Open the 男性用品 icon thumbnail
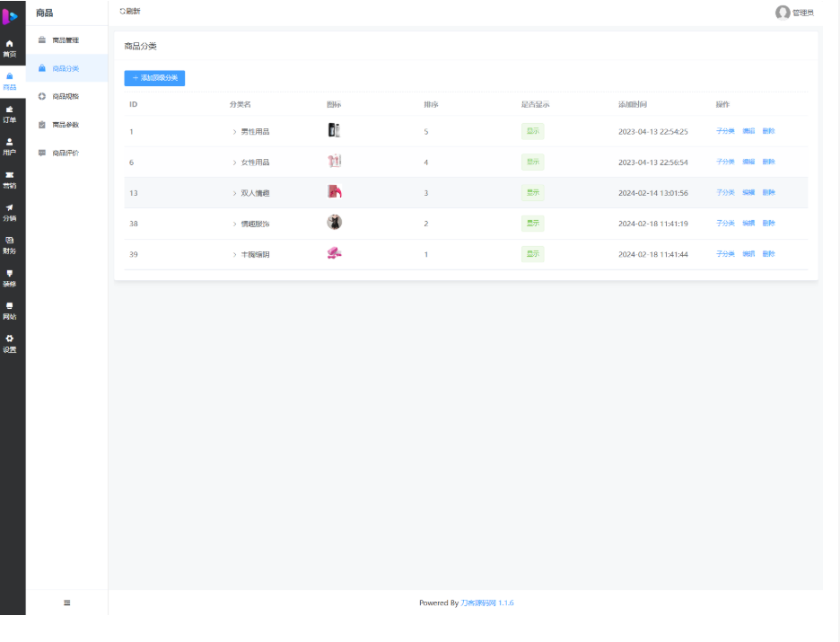Screen dimensions: 840x642 (x=334, y=130)
